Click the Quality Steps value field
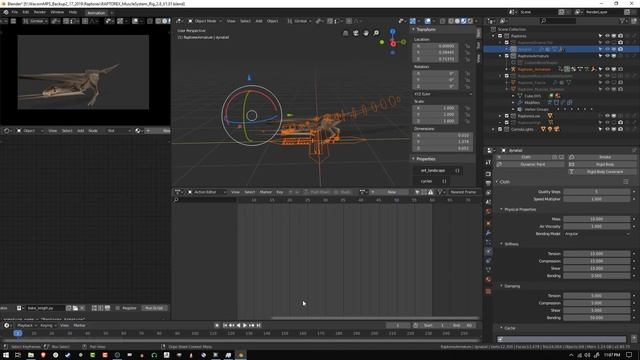 point(597,192)
